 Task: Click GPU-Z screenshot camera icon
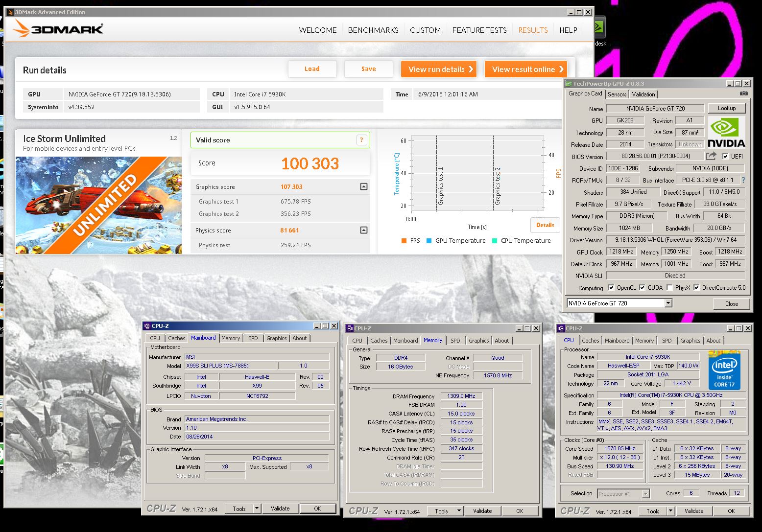pos(743,93)
